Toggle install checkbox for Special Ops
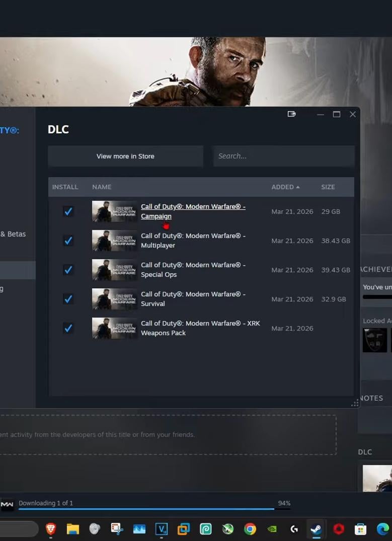The height and width of the screenshot is (541, 392). (x=68, y=270)
